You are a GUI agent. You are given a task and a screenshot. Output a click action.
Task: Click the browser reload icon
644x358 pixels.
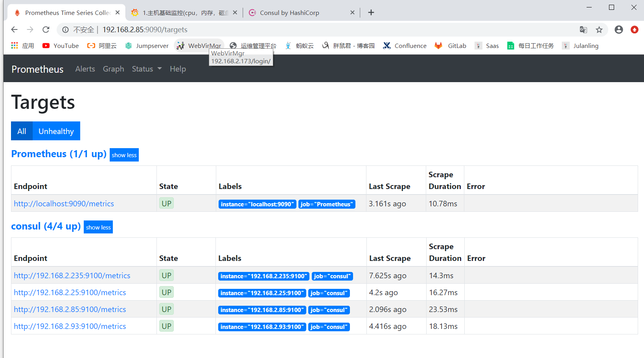point(46,29)
